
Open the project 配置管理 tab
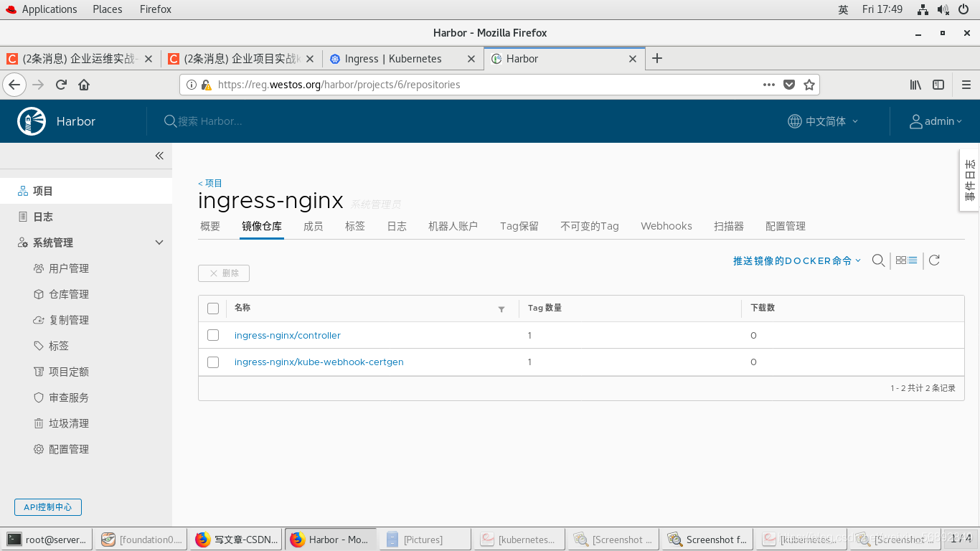[x=786, y=226]
